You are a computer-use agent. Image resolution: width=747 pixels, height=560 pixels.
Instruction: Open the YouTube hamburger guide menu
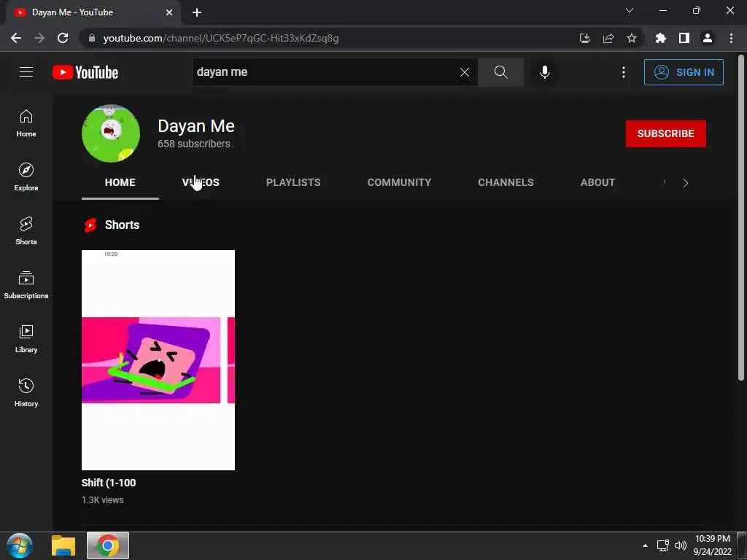(x=26, y=72)
